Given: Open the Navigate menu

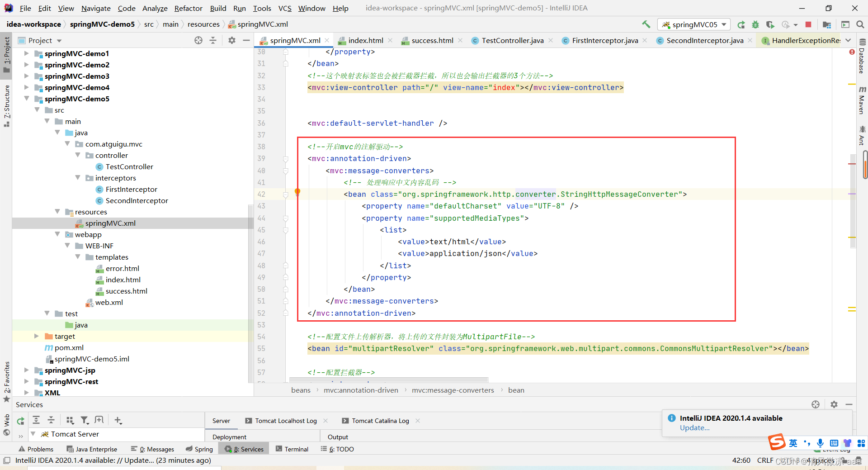Looking at the screenshot, I should point(96,8).
